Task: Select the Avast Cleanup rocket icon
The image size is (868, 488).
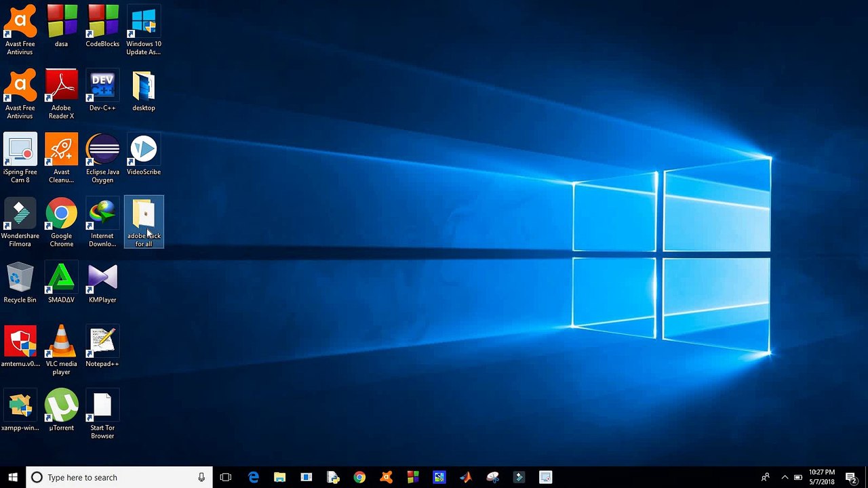Action: click(x=61, y=158)
